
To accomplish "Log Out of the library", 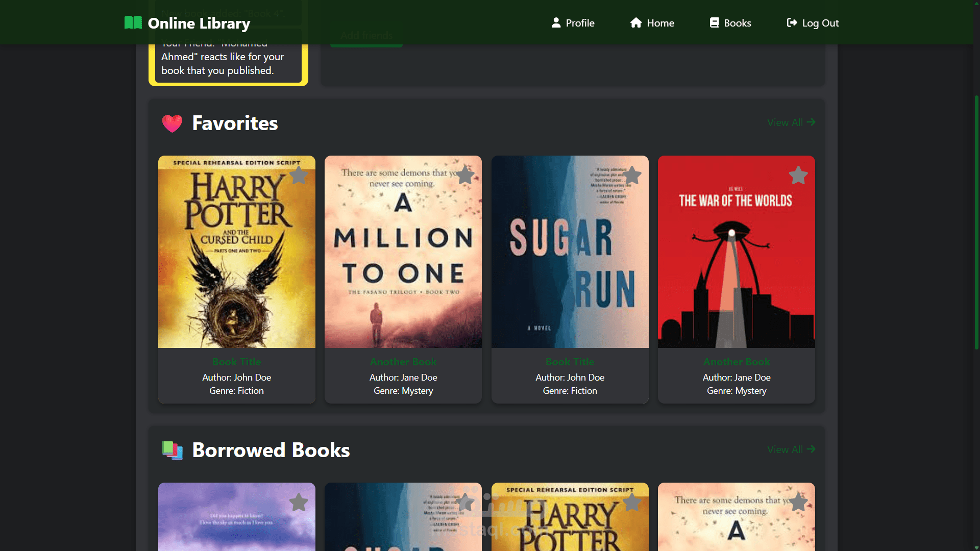I will point(813,23).
